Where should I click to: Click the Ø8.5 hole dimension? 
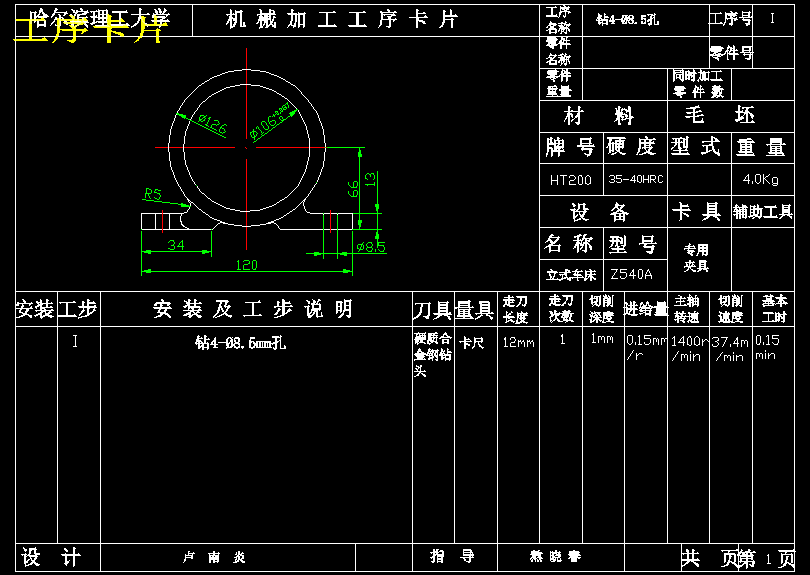coord(371,247)
